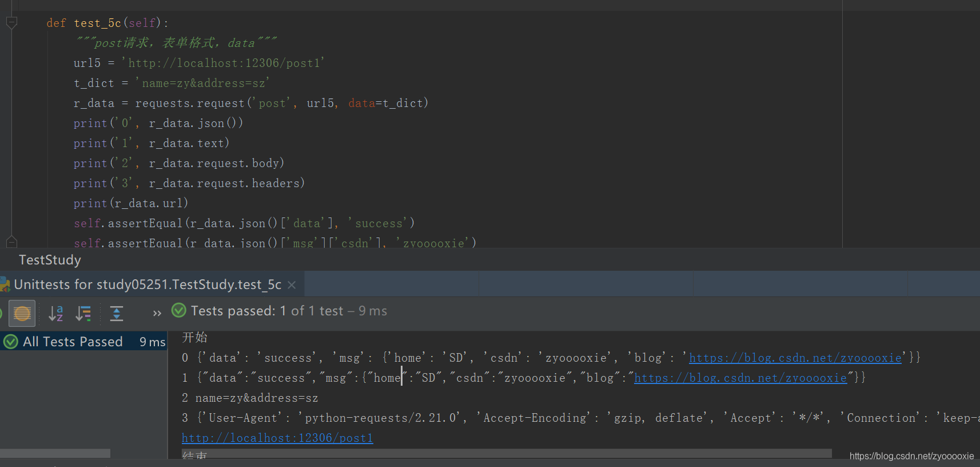Open the blog.csdn.net link in output line 0

tap(795, 358)
